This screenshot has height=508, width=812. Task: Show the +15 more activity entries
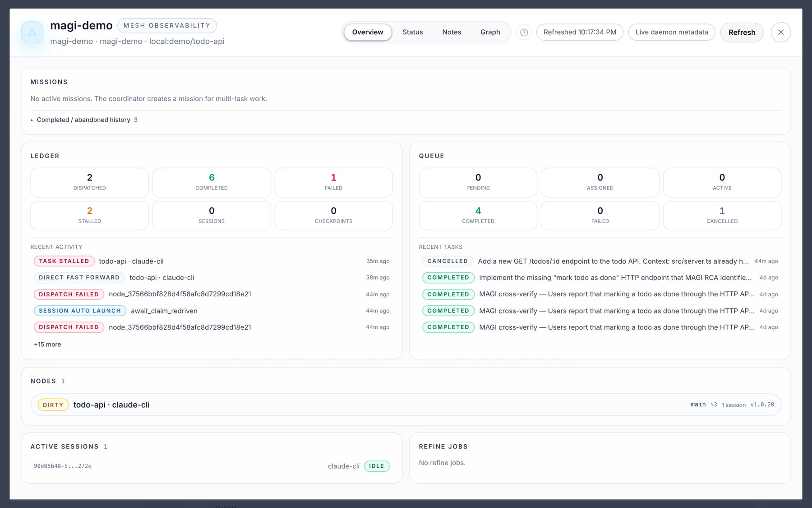pyautogui.click(x=47, y=345)
